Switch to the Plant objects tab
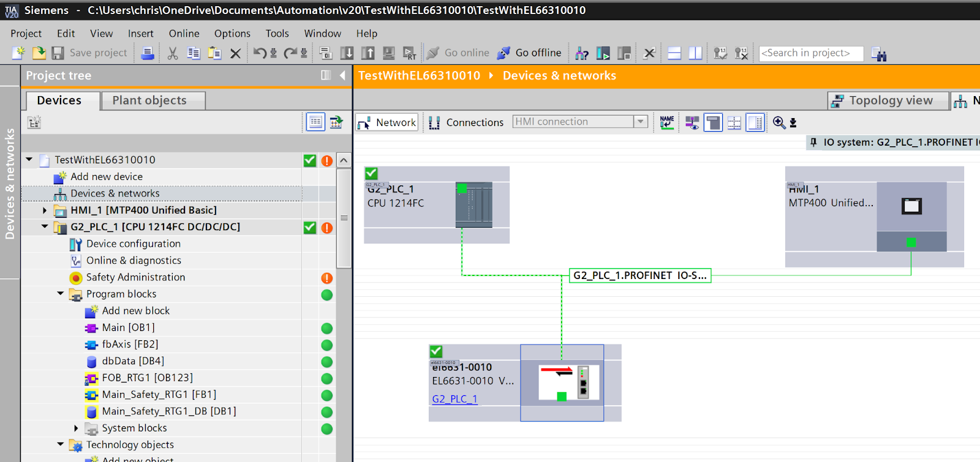Screen dimensions: 980x462 153,100
